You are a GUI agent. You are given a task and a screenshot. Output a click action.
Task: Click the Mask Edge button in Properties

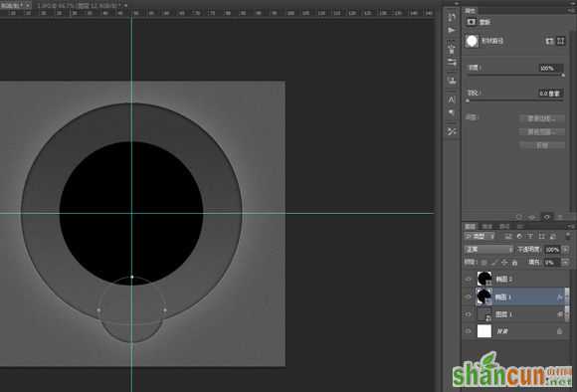click(x=541, y=118)
